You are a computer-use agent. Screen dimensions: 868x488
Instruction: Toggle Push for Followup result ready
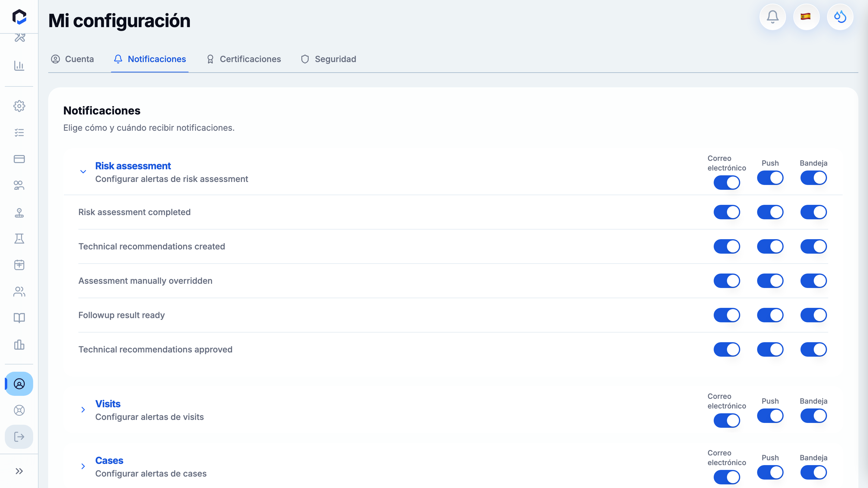770,315
